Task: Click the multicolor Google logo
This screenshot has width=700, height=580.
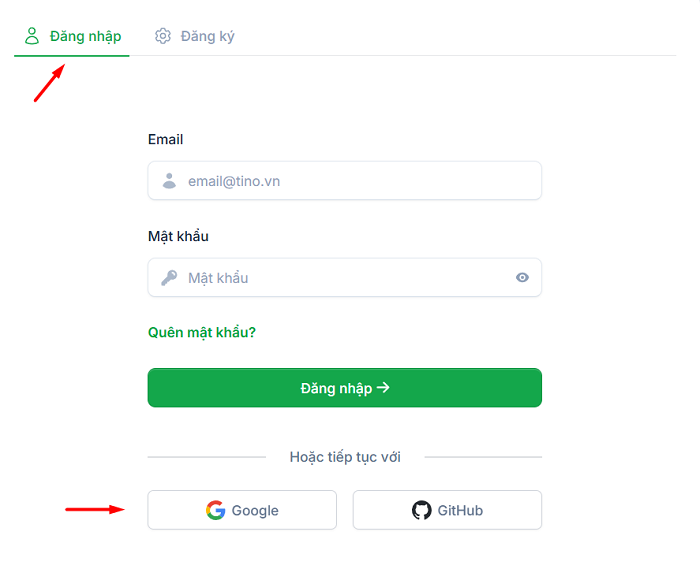Action: [x=215, y=510]
